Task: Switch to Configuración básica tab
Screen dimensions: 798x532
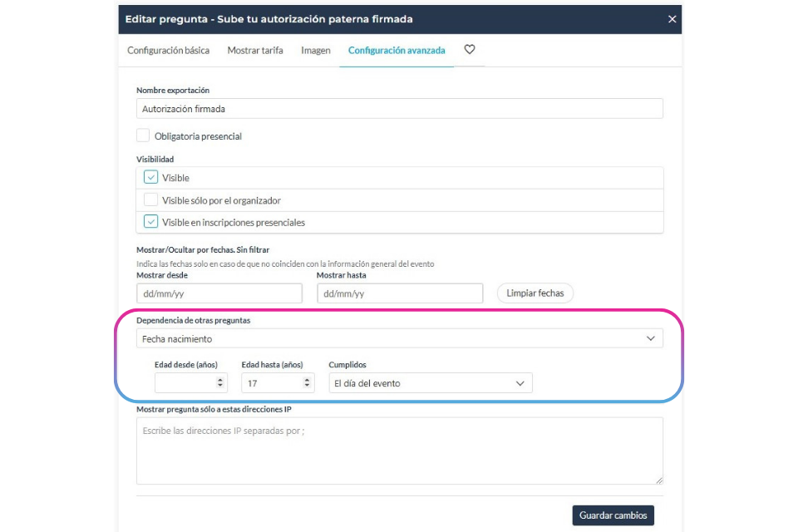Action: click(x=168, y=51)
